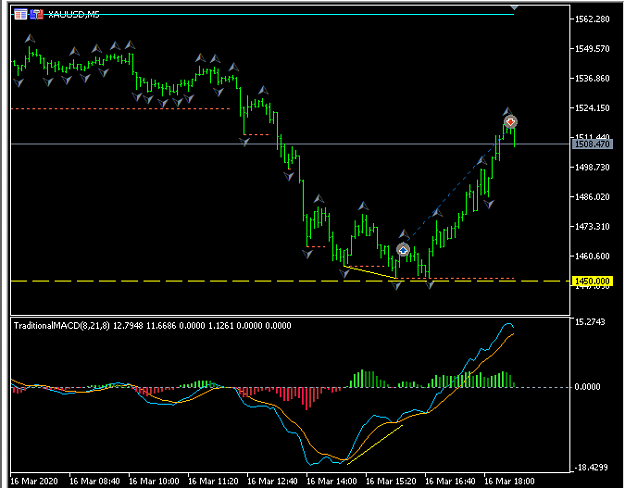
Task: Click the 16 Mar 14:00 time label
Action: click(332, 481)
